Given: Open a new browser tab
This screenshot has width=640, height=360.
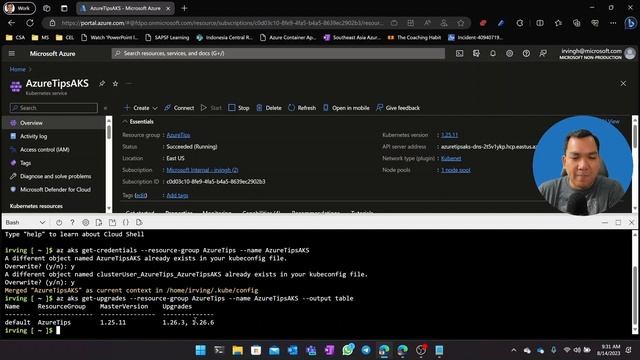Looking at the screenshot, I should 184,8.
